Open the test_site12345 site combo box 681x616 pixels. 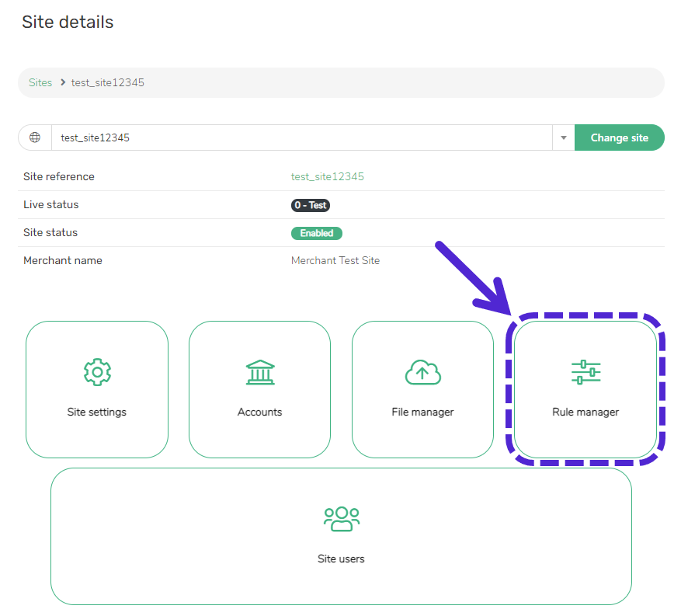click(x=301, y=137)
